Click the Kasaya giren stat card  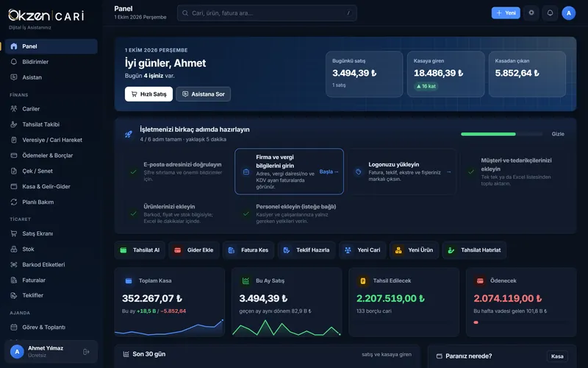(x=445, y=74)
